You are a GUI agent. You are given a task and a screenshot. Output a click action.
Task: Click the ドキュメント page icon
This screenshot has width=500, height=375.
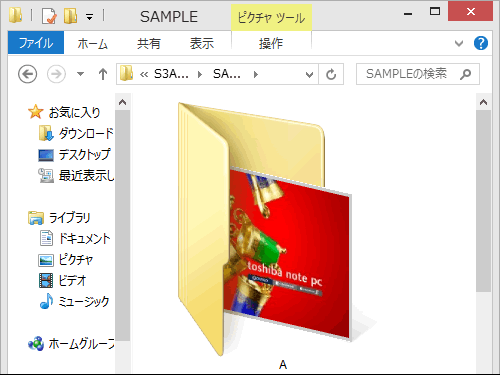click(x=46, y=238)
